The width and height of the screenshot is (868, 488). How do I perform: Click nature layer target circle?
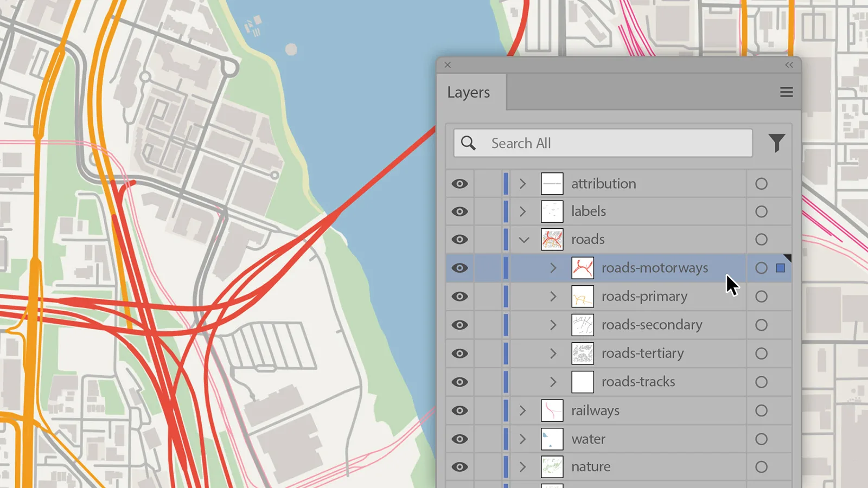(761, 467)
